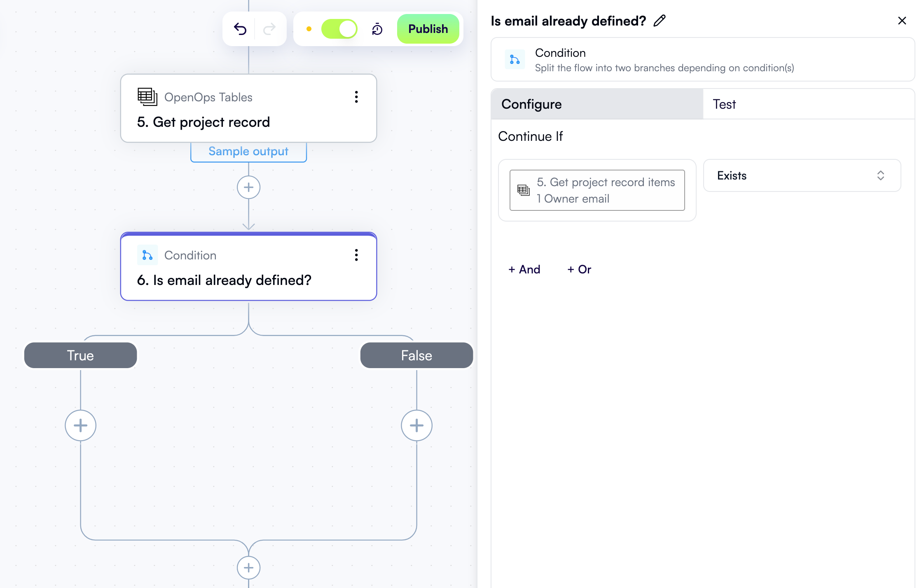Disable the flow enabled toggle
Viewport: 917px width, 588px height.
click(x=339, y=28)
